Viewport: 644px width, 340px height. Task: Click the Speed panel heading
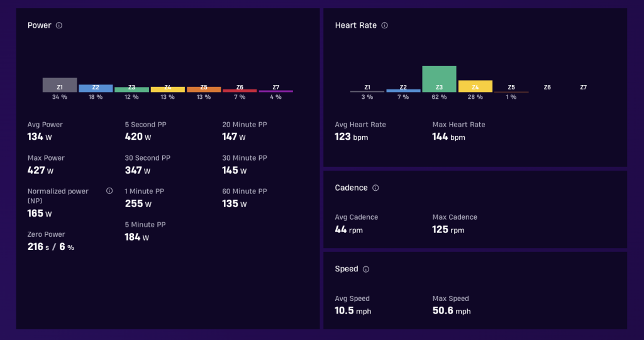(x=347, y=269)
